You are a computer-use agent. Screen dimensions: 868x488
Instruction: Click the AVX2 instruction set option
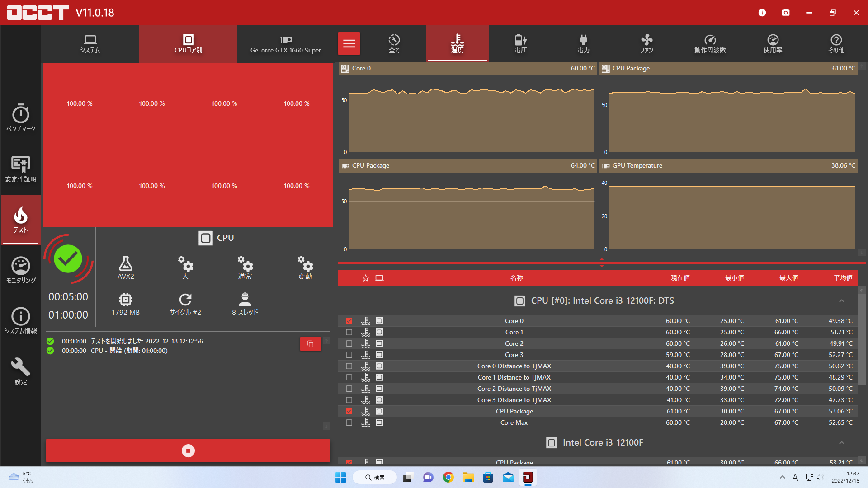pyautogui.click(x=126, y=268)
